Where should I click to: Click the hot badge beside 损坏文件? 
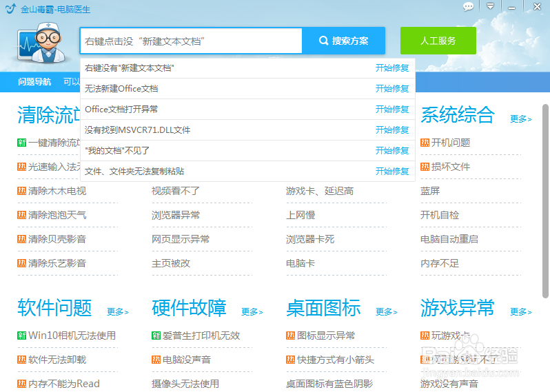(x=425, y=167)
